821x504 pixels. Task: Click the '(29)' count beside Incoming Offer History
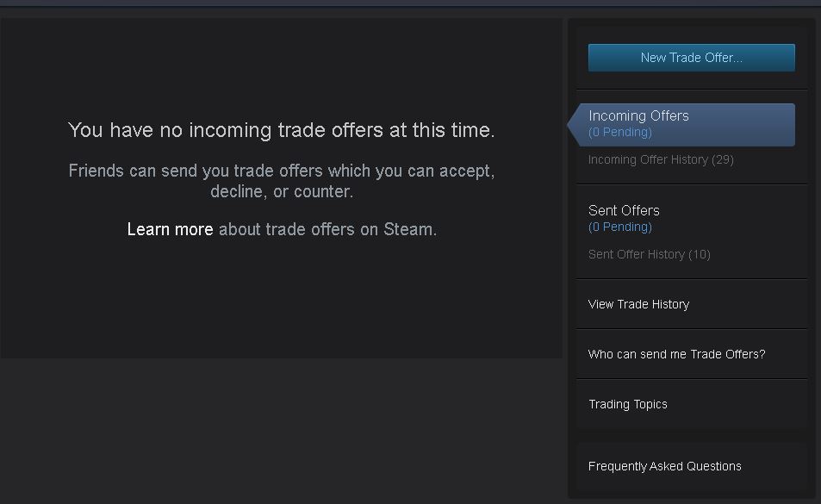[x=723, y=159]
